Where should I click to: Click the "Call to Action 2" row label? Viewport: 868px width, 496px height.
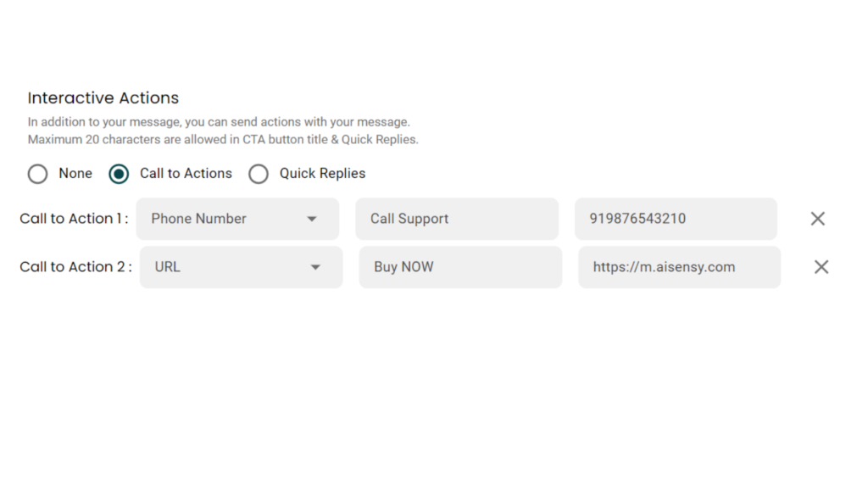click(75, 267)
